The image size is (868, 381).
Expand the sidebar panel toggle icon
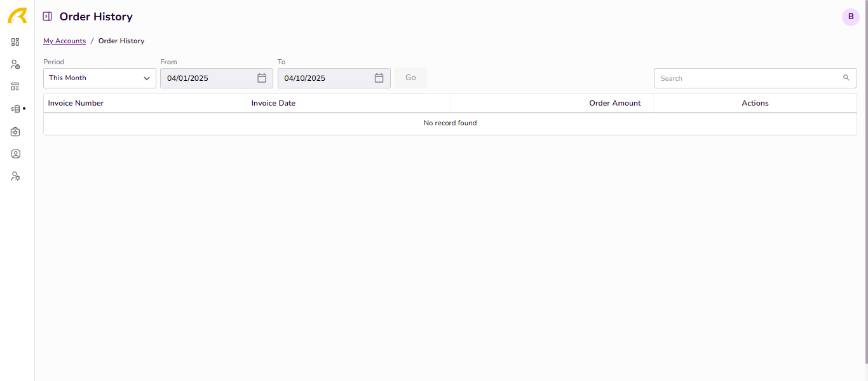tap(48, 17)
